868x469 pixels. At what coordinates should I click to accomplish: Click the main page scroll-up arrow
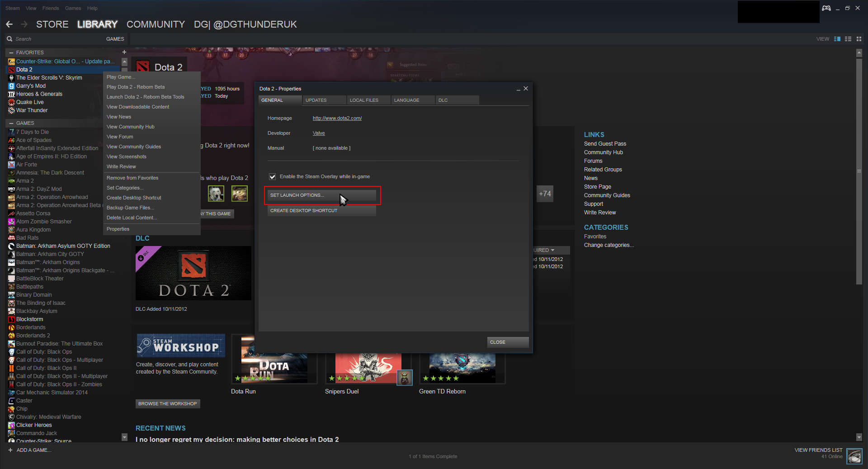[x=859, y=52]
